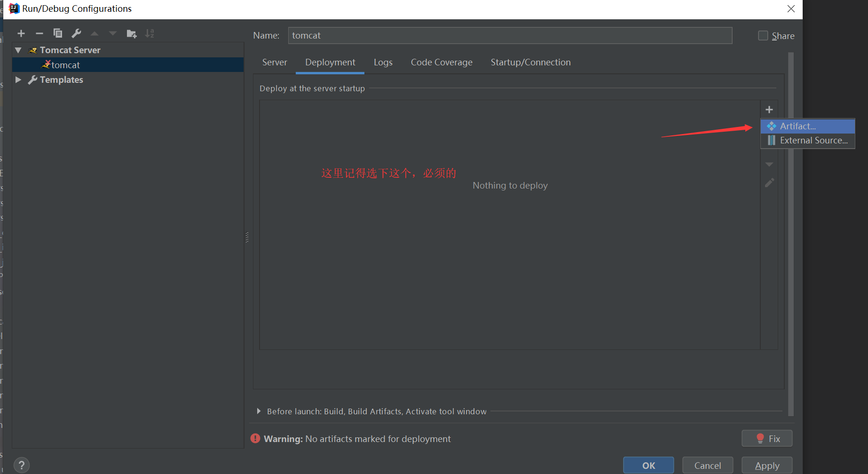Sort configurations alphabetically icon
The image size is (868, 474).
(x=150, y=33)
